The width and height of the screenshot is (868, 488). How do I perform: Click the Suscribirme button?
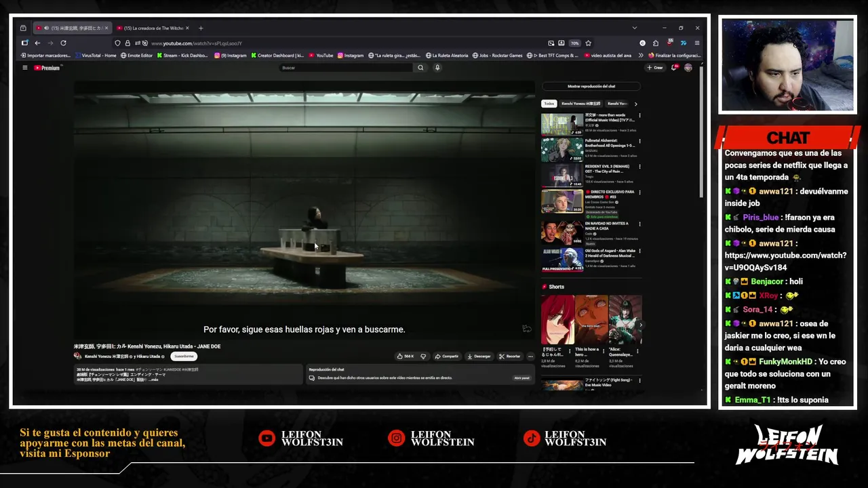[x=184, y=356]
